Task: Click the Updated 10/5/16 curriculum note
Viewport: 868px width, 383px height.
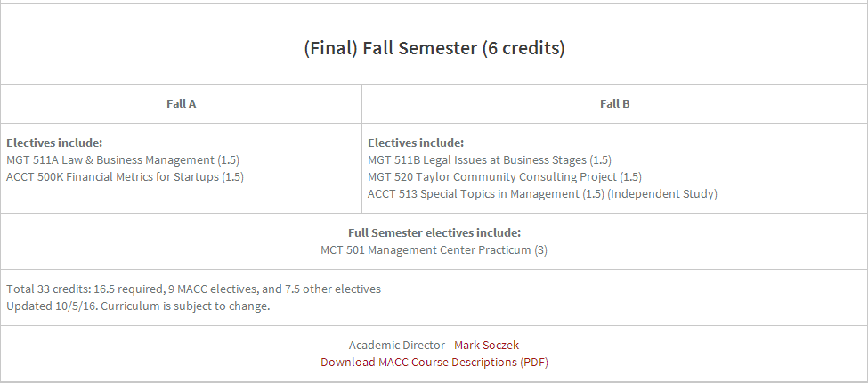Action: [138, 306]
